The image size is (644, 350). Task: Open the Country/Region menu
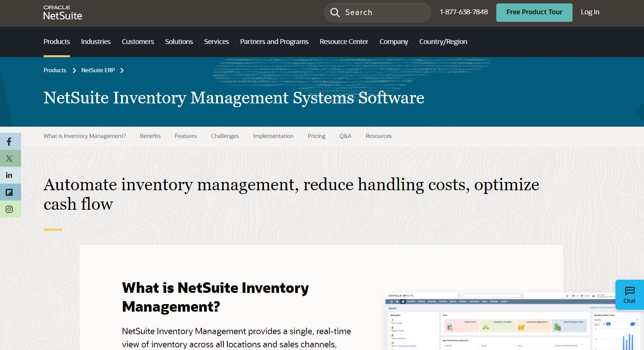[x=443, y=42]
